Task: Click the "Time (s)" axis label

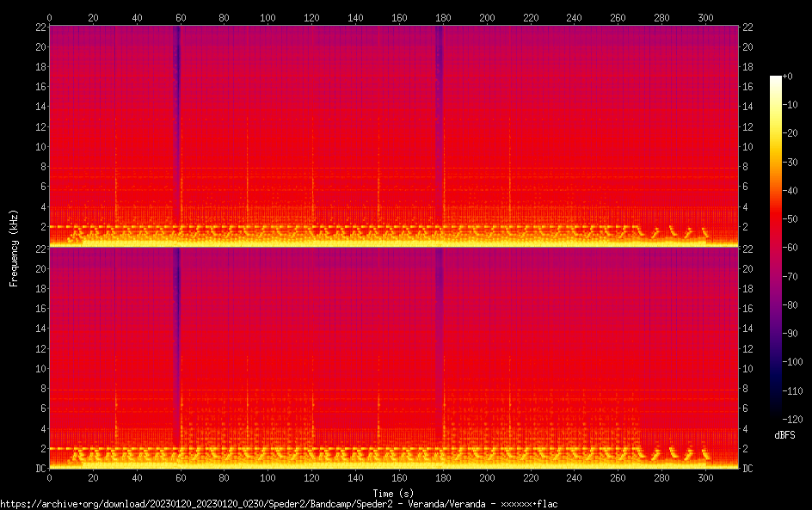Action: pyautogui.click(x=392, y=493)
